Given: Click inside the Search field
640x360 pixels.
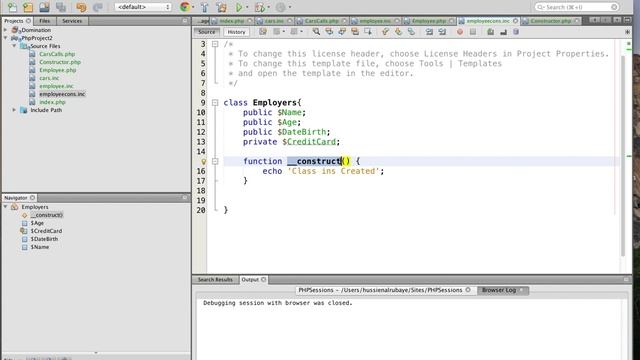Looking at the screenshot, I should click(x=577, y=7).
